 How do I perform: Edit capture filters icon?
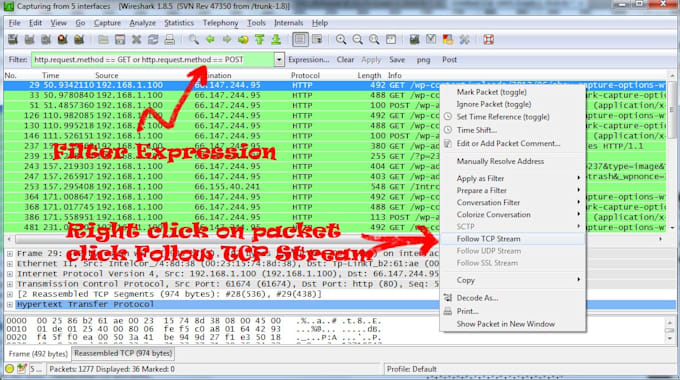(x=415, y=39)
